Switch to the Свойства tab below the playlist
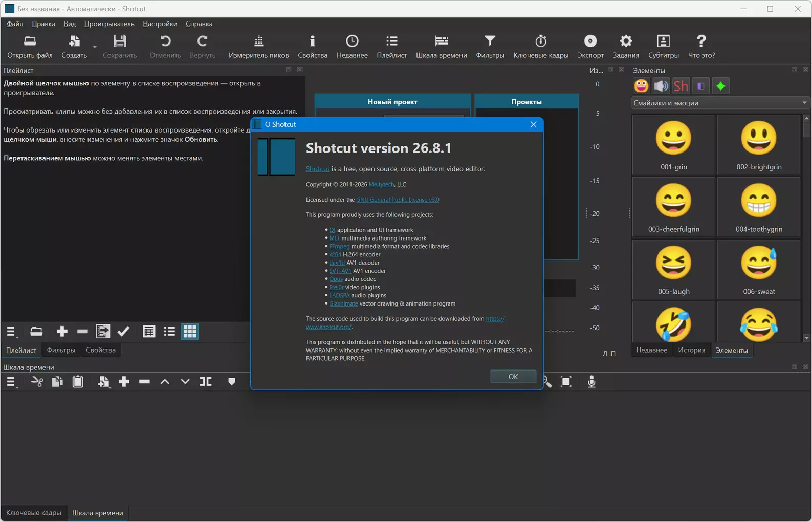Image resolution: width=812 pixels, height=522 pixels. [x=100, y=350]
